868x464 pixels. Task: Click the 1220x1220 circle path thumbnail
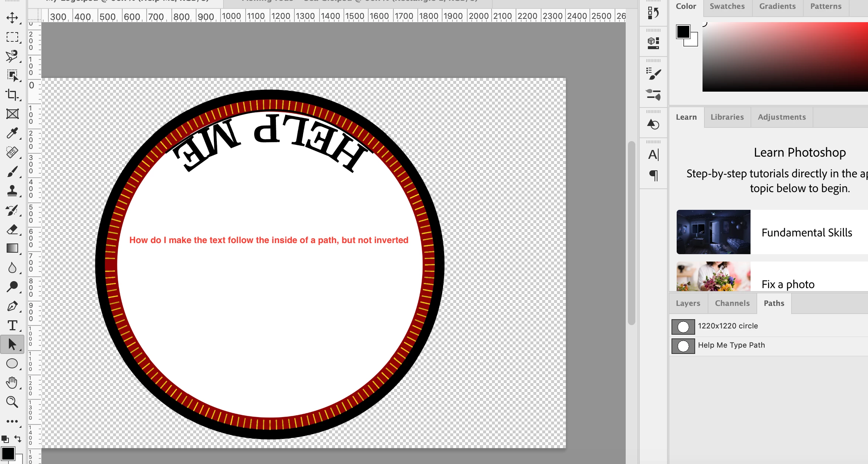pyautogui.click(x=683, y=327)
